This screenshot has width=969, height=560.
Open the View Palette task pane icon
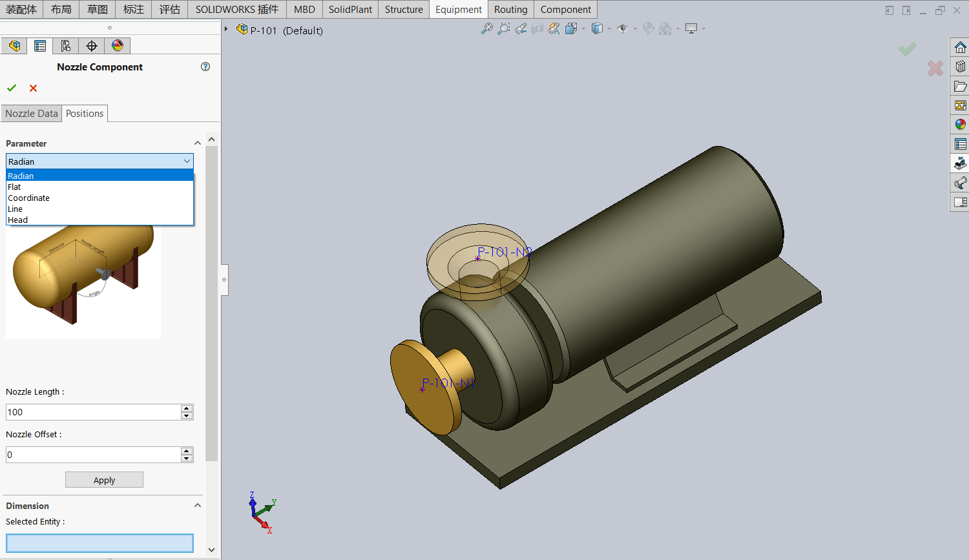point(961,105)
